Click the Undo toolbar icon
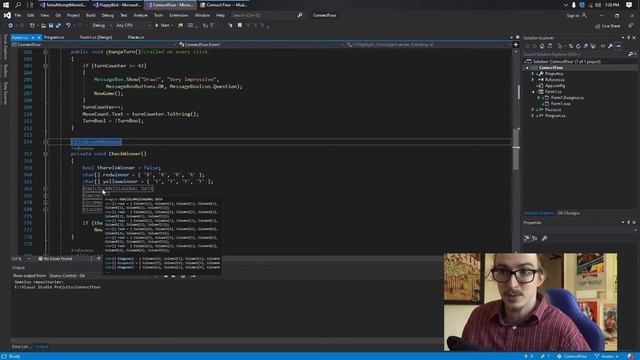This screenshot has height=360, width=640. pos(68,25)
